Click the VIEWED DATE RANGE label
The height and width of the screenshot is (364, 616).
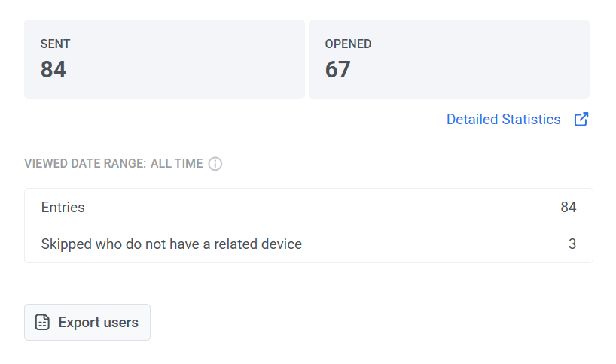84,164
